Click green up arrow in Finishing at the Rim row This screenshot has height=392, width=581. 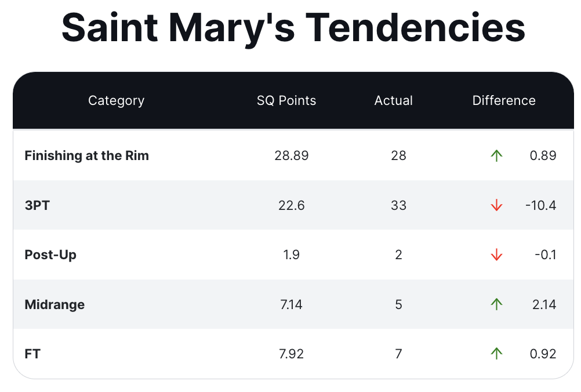click(x=496, y=155)
